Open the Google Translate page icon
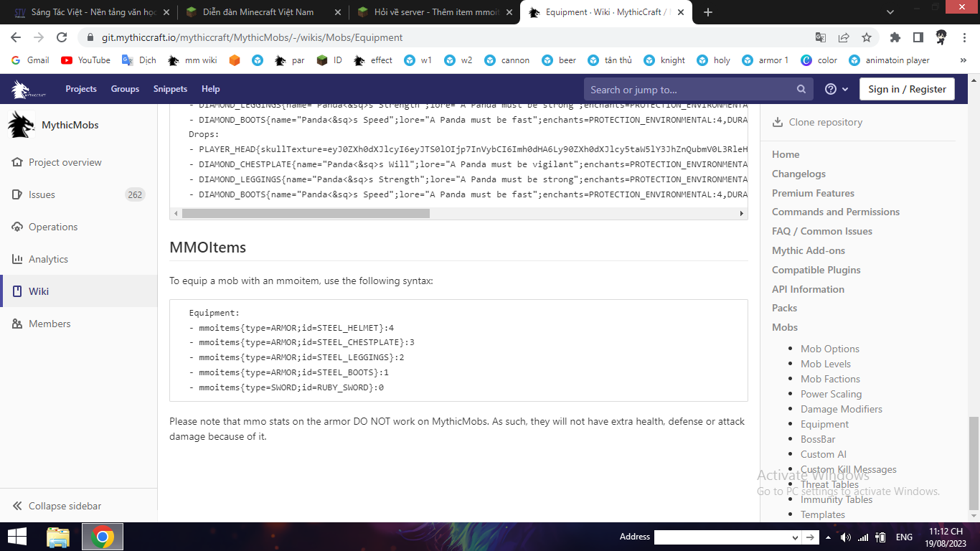Screen dimensions: 980x551 coord(821,37)
